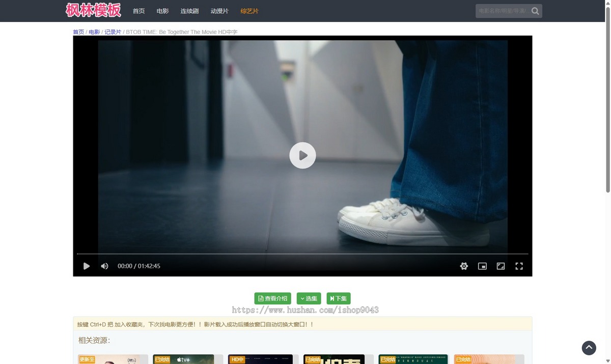Screen dimensions: 611x364
Task: Open the player settings gear
Action: pos(464,266)
